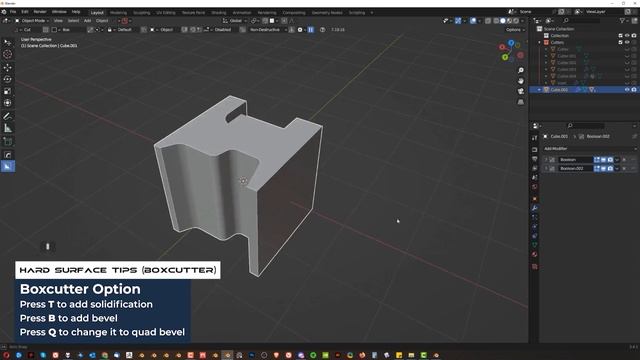Image resolution: width=640 pixels, height=360 pixels.
Task: Select solid viewport shading mode
Action: (x=503, y=21)
